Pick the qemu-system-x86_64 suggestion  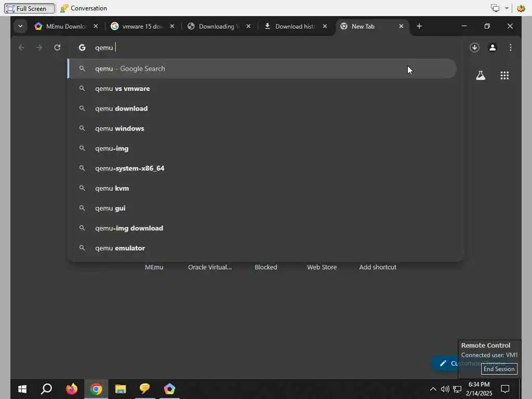(x=262, y=168)
